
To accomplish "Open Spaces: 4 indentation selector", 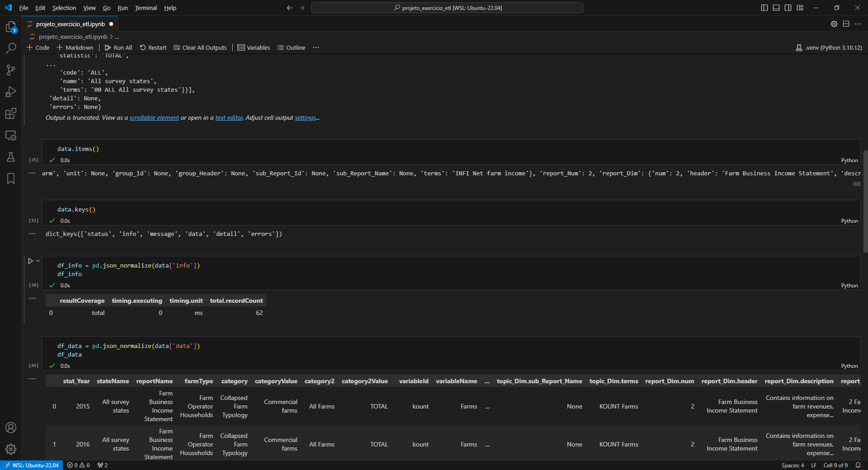I will pos(793,465).
